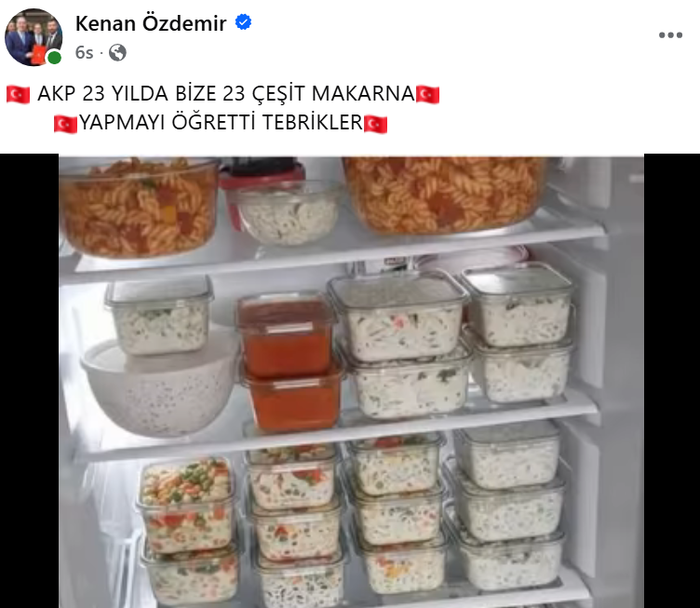
Task: Open the post via the 6s timestamp
Action: click(x=84, y=53)
